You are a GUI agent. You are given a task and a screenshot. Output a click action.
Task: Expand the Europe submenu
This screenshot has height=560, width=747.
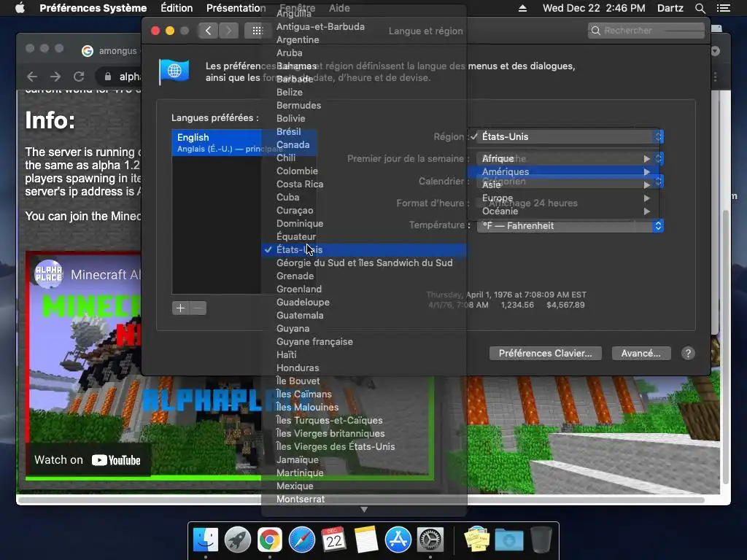(565, 198)
